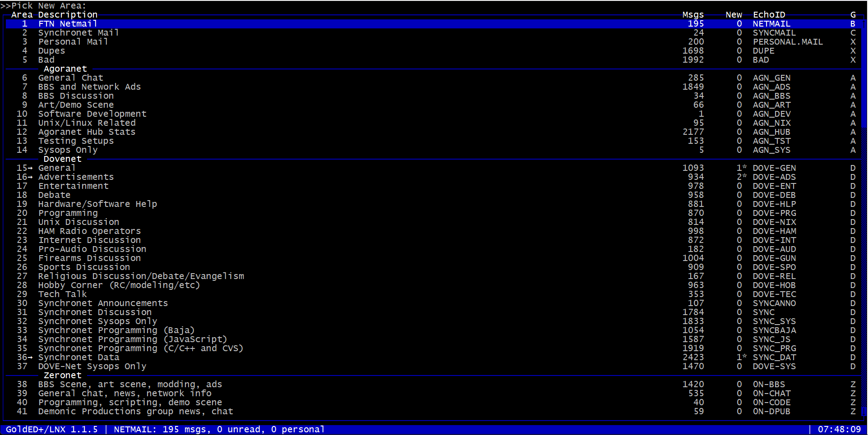Image resolution: width=868 pixels, height=435 pixels.
Task: Select BBS Scene, art scene, modding area
Action: click(x=434, y=385)
